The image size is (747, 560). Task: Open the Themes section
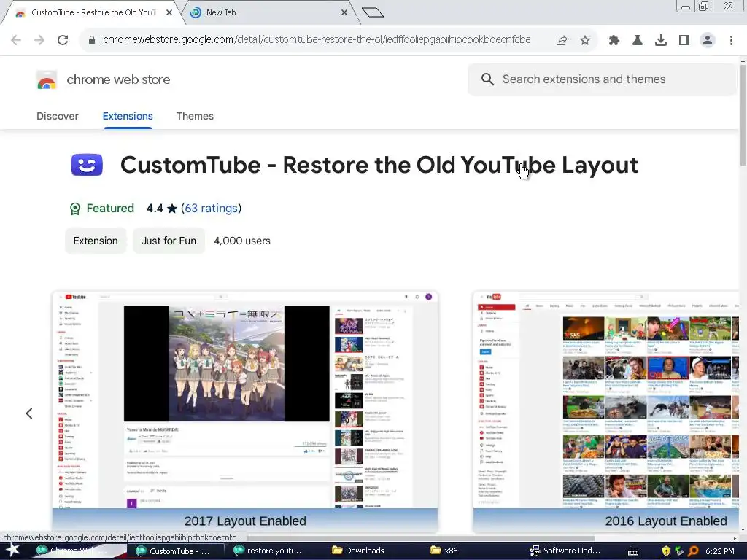(x=195, y=116)
